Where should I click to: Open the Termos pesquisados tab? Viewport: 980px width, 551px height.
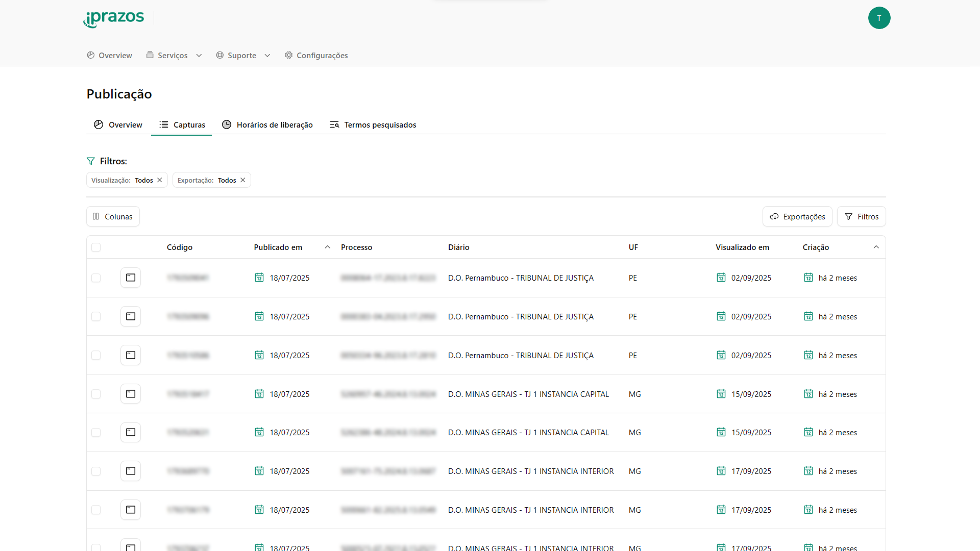tap(373, 124)
